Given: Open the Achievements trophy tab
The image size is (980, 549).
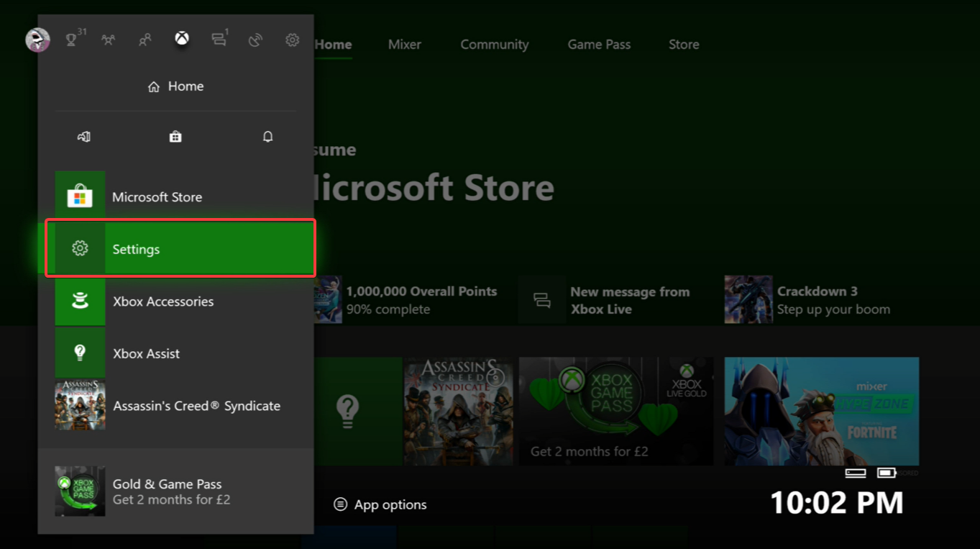Looking at the screenshot, I should coord(72,40).
